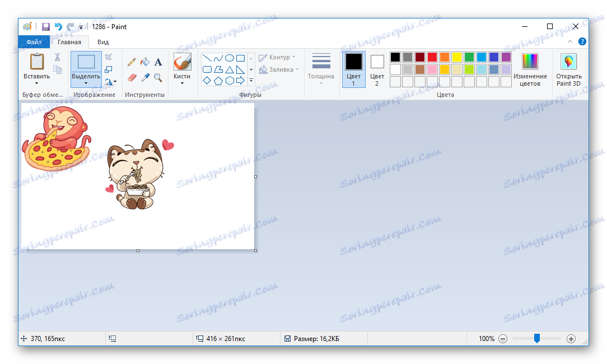Collapse the ribbon with the caret arrow
607x364 pixels.
coord(570,41)
